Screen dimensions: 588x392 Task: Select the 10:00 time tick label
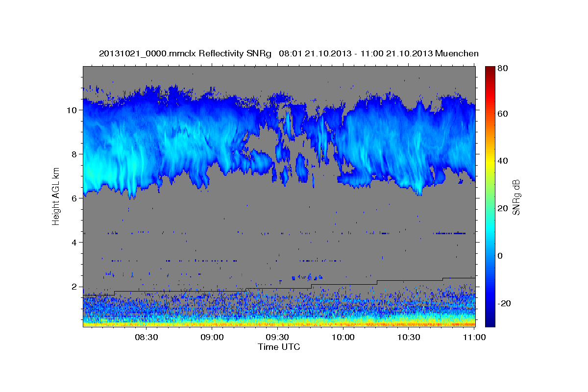[x=343, y=338]
